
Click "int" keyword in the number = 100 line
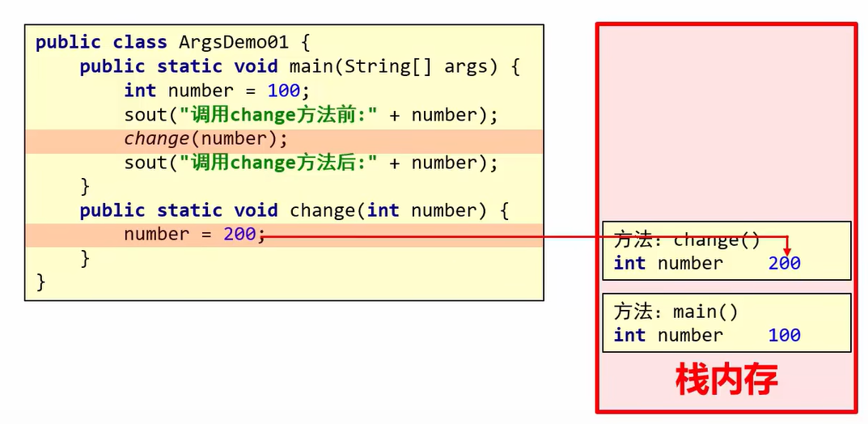[x=140, y=91]
